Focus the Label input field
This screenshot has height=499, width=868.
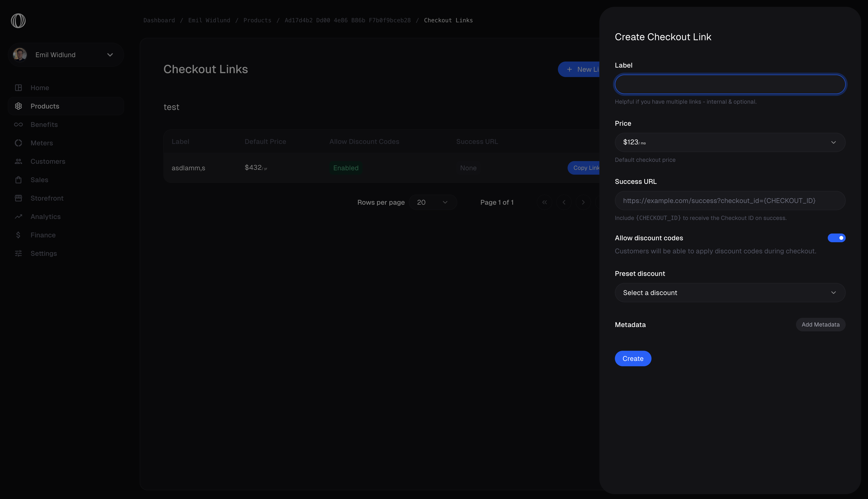click(730, 84)
